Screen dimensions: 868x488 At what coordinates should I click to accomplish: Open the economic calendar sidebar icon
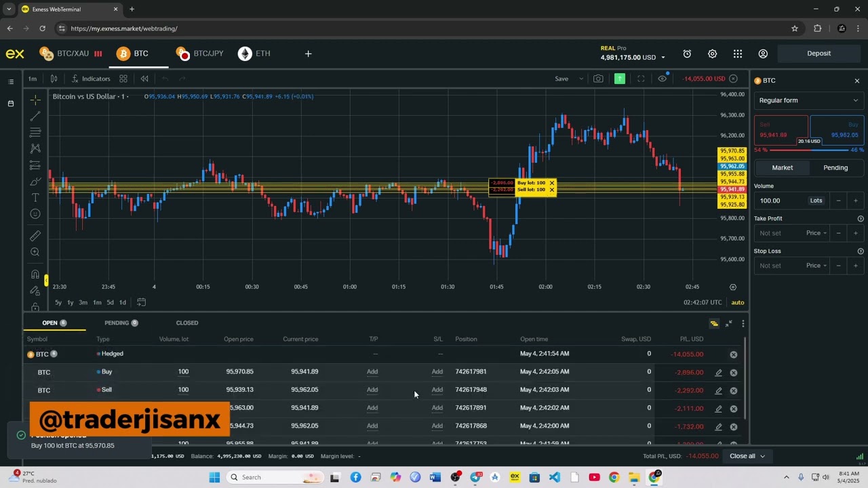(11, 104)
